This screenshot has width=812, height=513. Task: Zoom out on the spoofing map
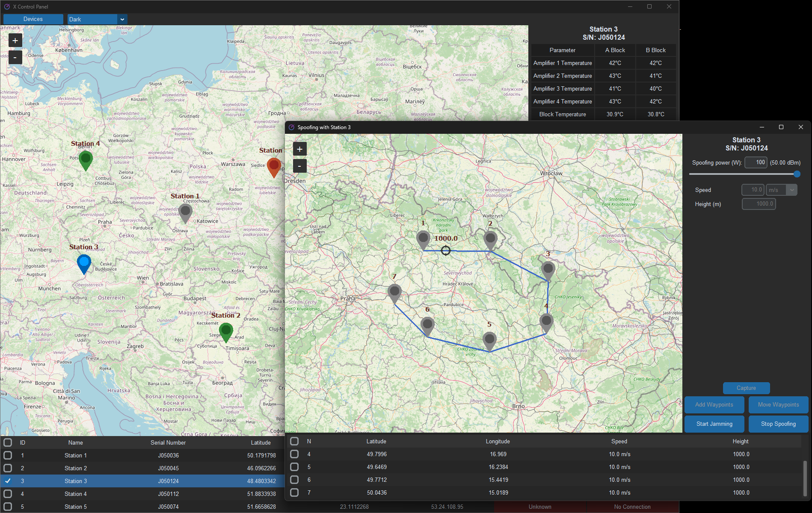pos(299,166)
